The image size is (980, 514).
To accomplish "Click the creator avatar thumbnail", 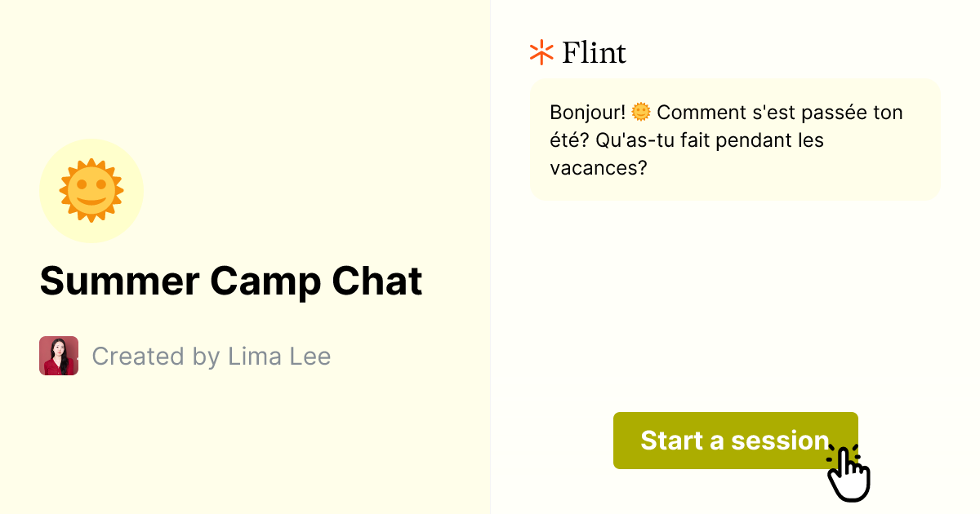I will click(58, 356).
